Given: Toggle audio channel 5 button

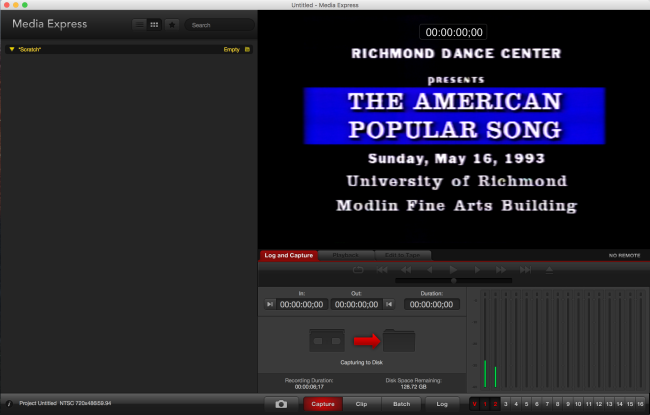Looking at the screenshot, I should point(526,404).
